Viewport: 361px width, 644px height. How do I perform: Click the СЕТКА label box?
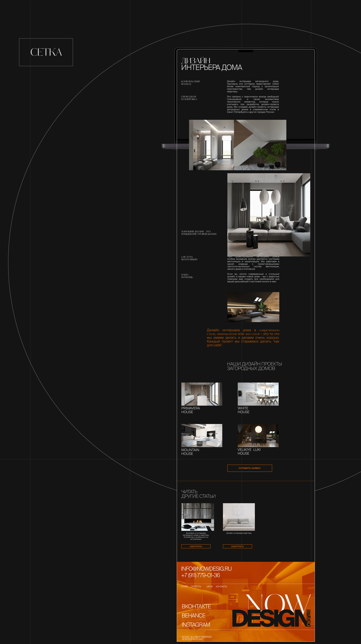click(46, 52)
